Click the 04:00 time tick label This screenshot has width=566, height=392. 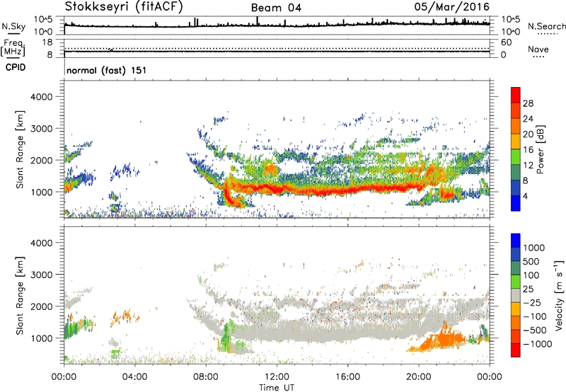[x=134, y=377]
